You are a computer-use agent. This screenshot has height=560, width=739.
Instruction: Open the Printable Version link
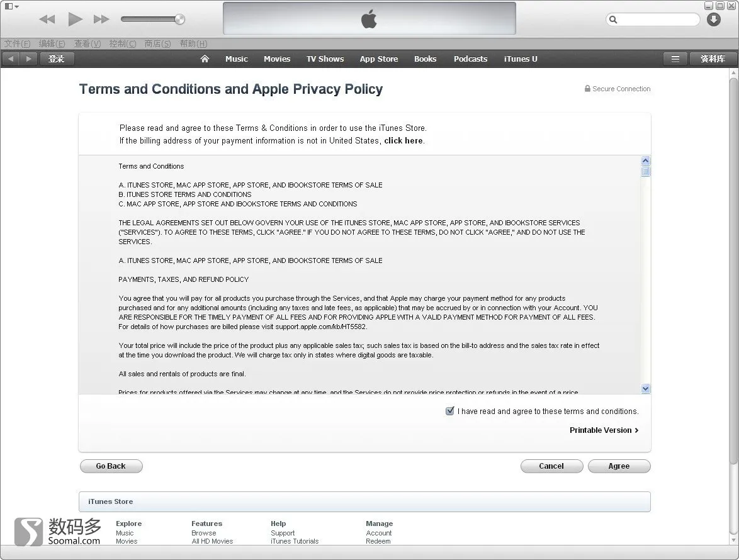pyautogui.click(x=604, y=430)
